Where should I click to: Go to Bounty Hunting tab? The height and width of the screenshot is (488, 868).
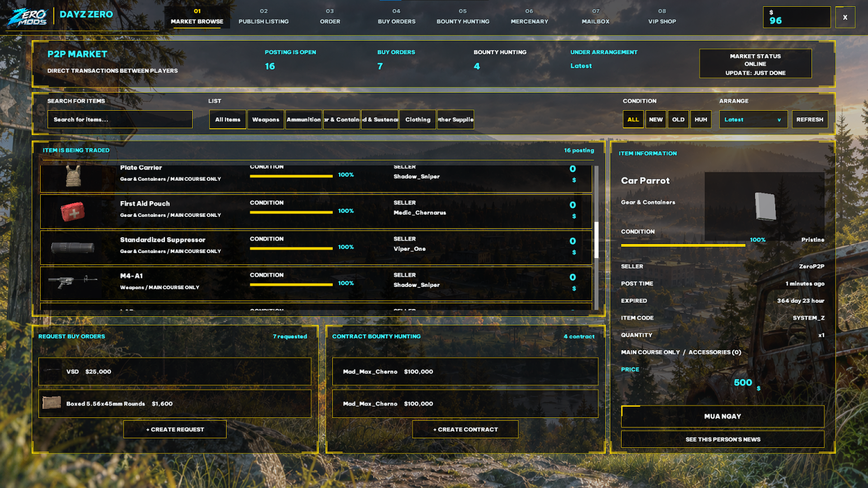coord(463,16)
